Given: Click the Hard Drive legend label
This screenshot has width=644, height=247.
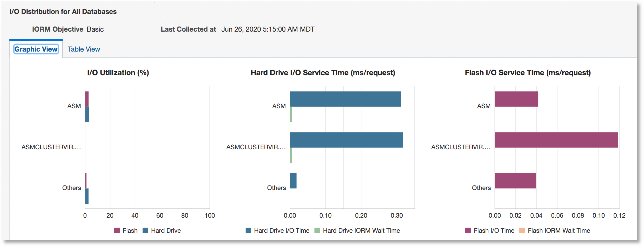Looking at the screenshot, I should click(166, 230).
